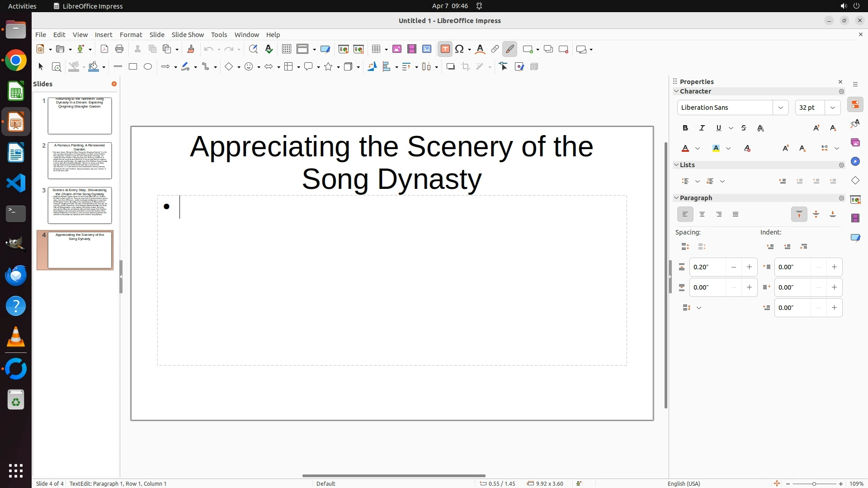Select slide 2 thumbnail
The height and width of the screenshot is (488, 868).
(80, 161)
